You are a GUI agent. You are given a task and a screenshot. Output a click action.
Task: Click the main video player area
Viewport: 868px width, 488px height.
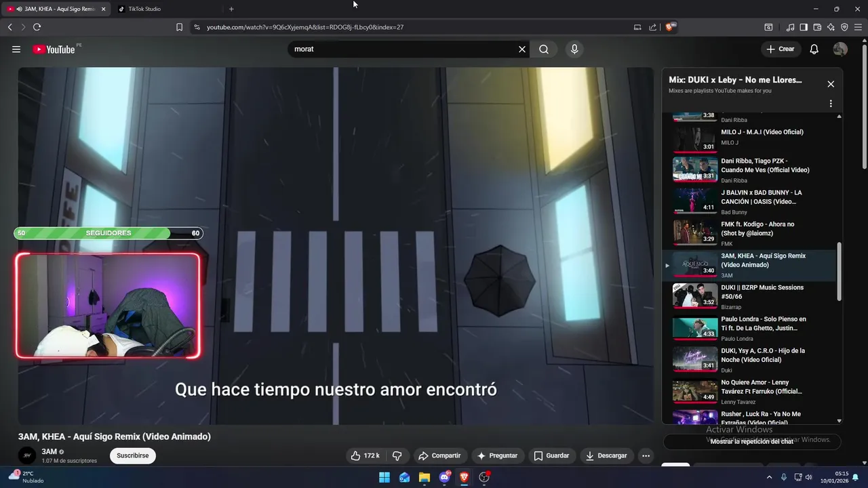click(x=336, y=245)
